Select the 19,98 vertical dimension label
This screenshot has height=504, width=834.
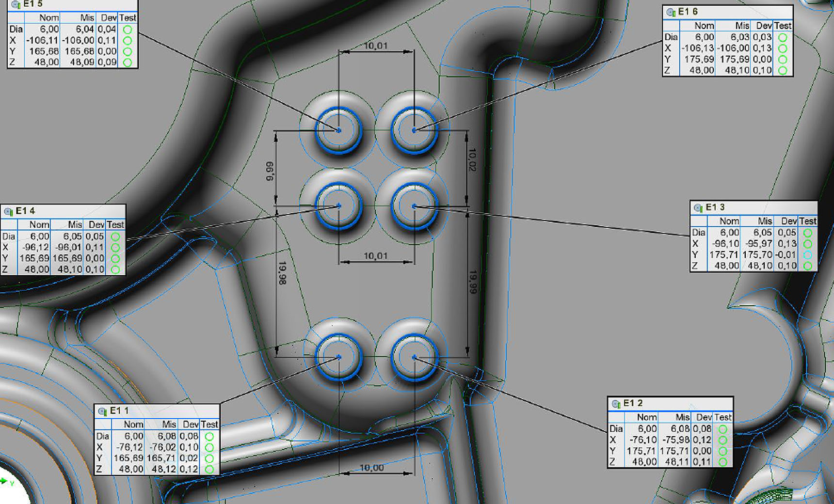pos(282,273)
